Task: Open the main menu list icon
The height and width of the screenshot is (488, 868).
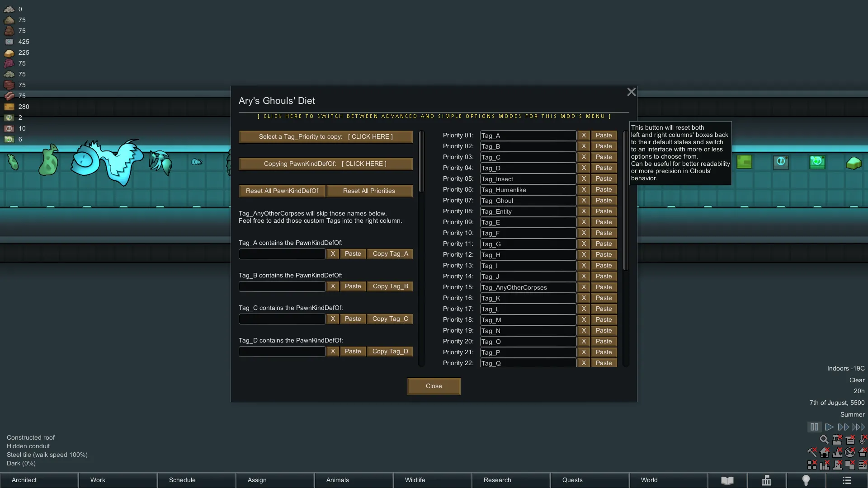Action: (x=847, y=480)
